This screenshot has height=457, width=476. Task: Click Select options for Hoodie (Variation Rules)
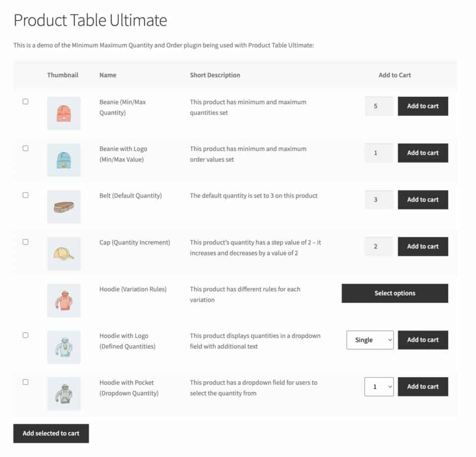394,293
